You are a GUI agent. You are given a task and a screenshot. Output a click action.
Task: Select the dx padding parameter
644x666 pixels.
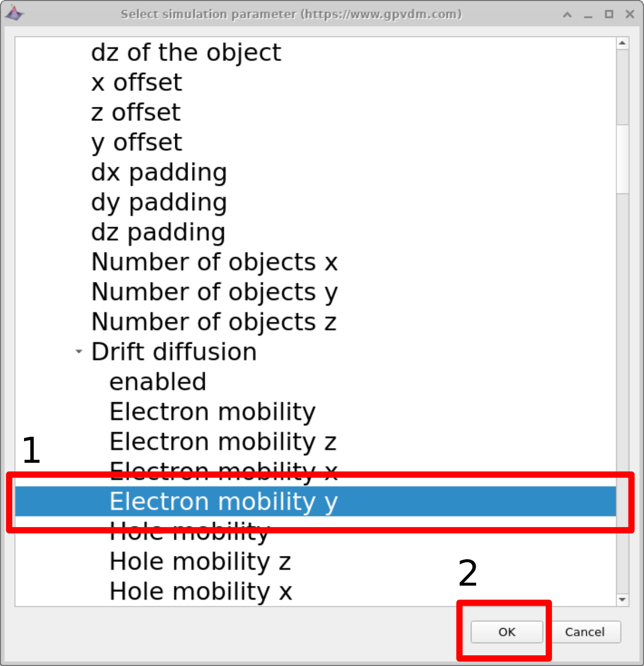(159, 172)
